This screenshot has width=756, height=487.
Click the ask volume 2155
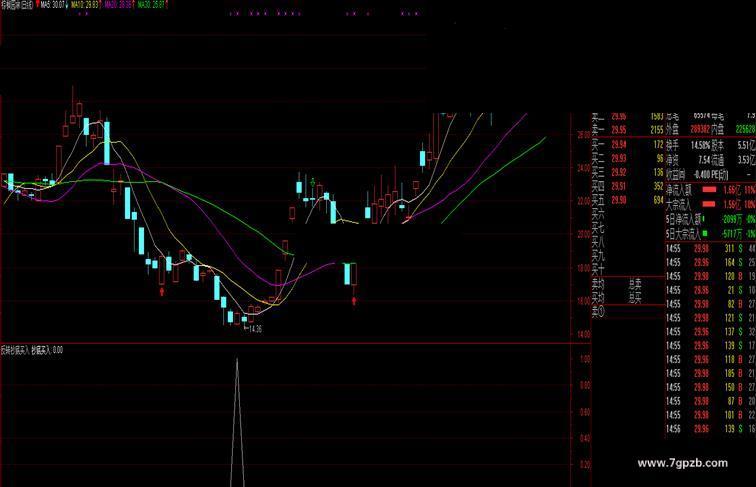pyautogui.click(x=657, y=130)
